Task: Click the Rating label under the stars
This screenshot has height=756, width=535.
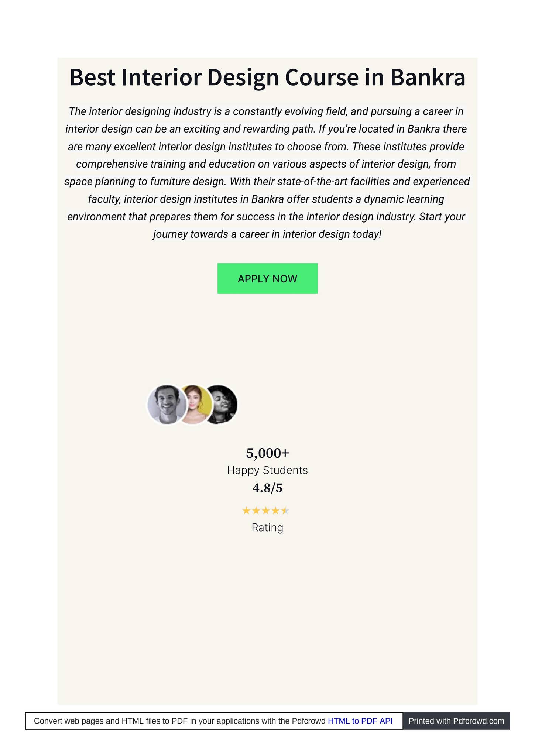Action: (267, 528)
